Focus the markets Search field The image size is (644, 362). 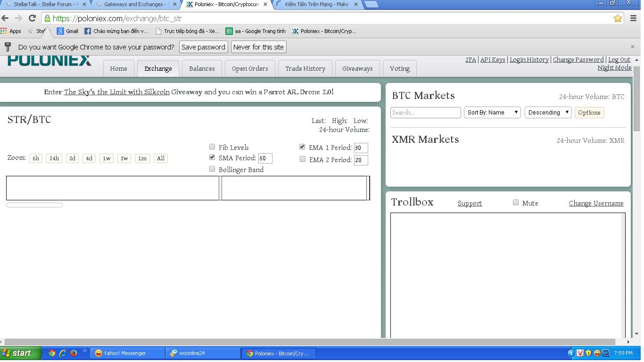click(425, 113)
